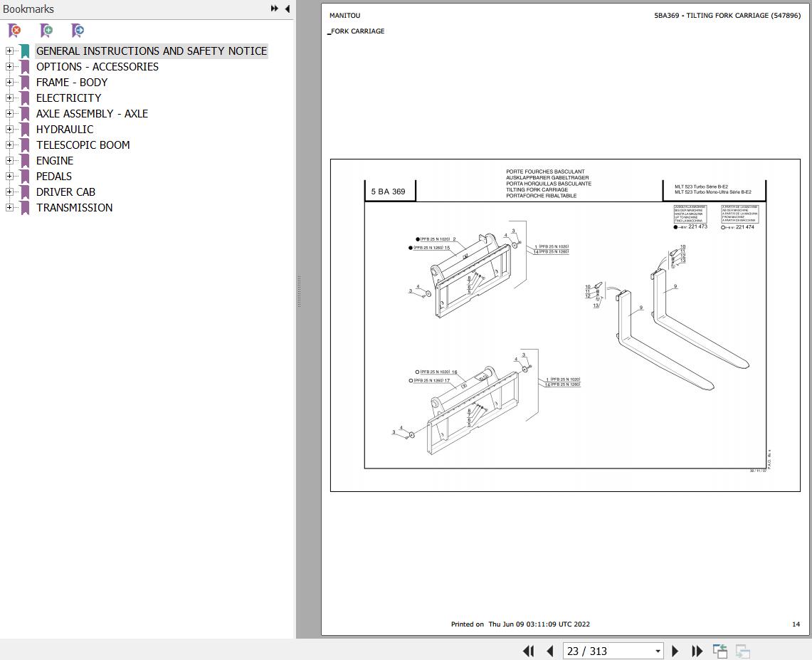Image resolution: width=812 pixels, height=660 pixels.
Task: Click the MLT 523 Turbo Série B-E2 text
Action: pyautogui.click(x=701, y=187)
